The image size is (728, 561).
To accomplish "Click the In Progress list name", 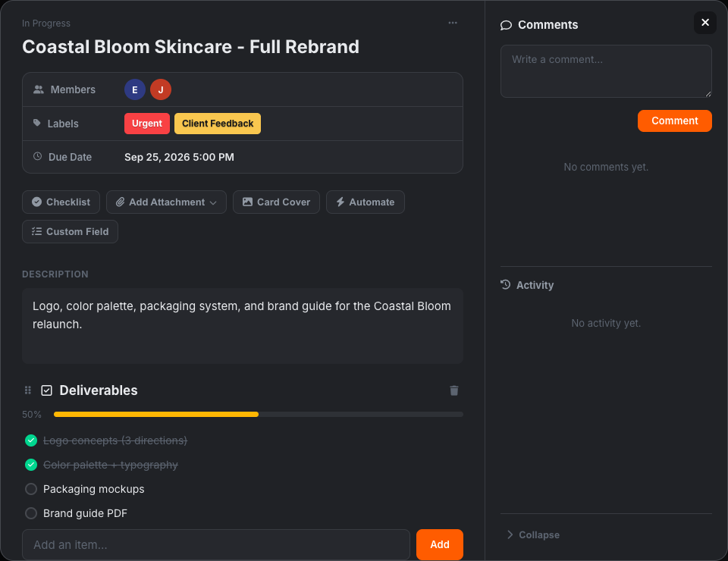I will (46, 24).
